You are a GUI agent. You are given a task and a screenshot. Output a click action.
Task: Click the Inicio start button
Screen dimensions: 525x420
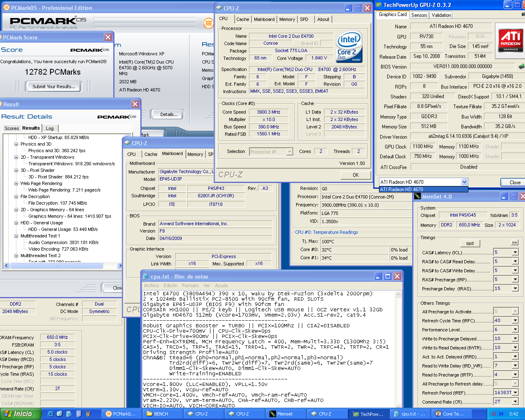click(x=20, y=414)
